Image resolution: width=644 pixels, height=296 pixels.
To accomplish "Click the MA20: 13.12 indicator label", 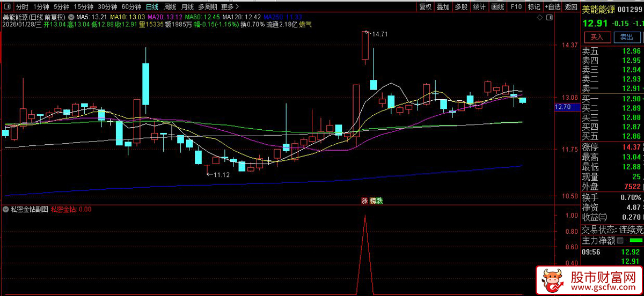I will pos(165,17).
